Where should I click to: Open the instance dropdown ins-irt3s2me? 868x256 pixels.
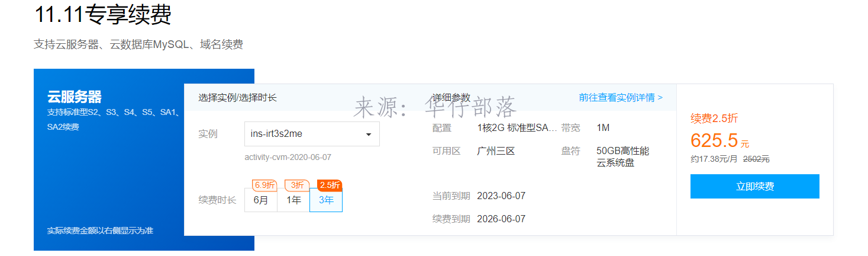(312, 134)
